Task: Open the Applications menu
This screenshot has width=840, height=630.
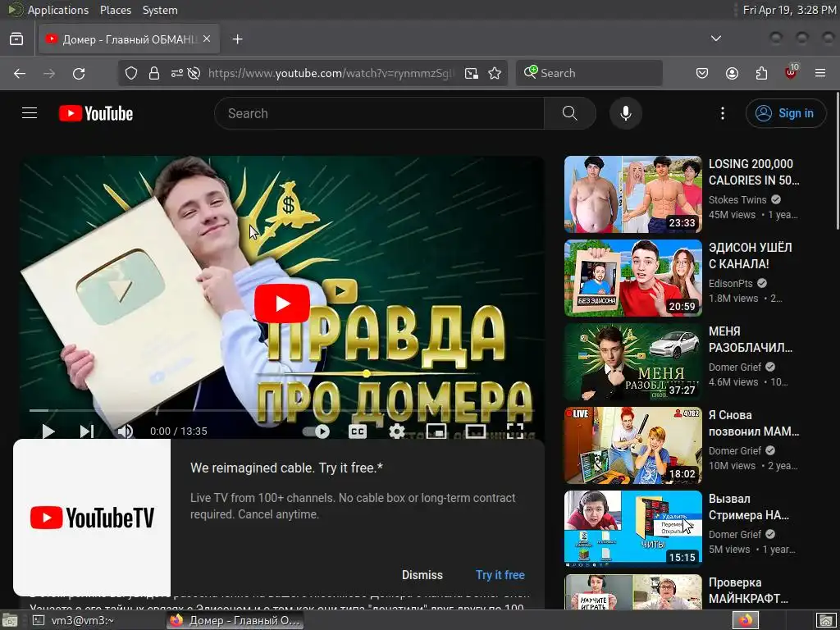Action: 58,10
